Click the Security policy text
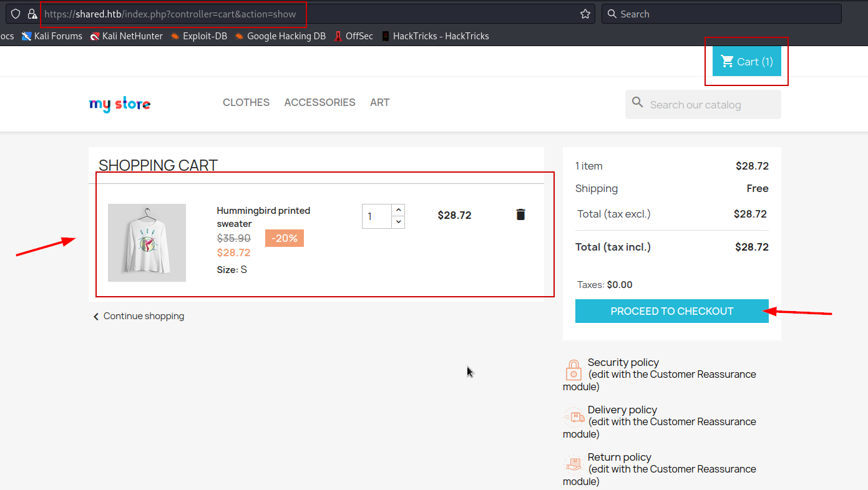Screen dimensions: 868x490 point(623,362)
